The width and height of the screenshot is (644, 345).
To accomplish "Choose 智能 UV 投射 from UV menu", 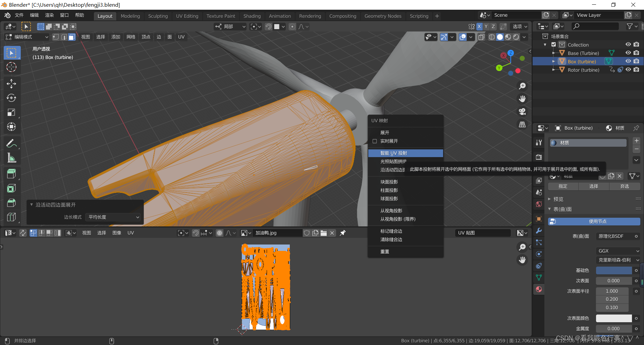I will tap(406, 153).
